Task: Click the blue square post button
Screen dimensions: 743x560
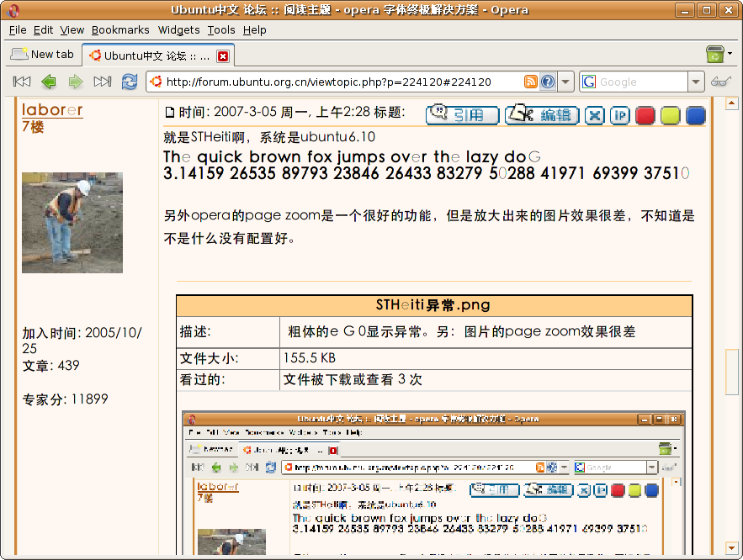Action: pyautogui.click(x=696, y=115)
